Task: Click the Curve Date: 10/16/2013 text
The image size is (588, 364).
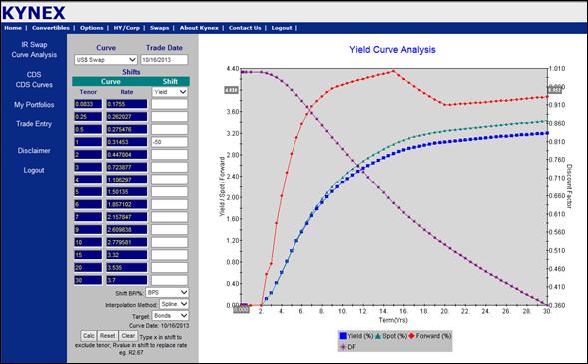Action: point(159,326)
